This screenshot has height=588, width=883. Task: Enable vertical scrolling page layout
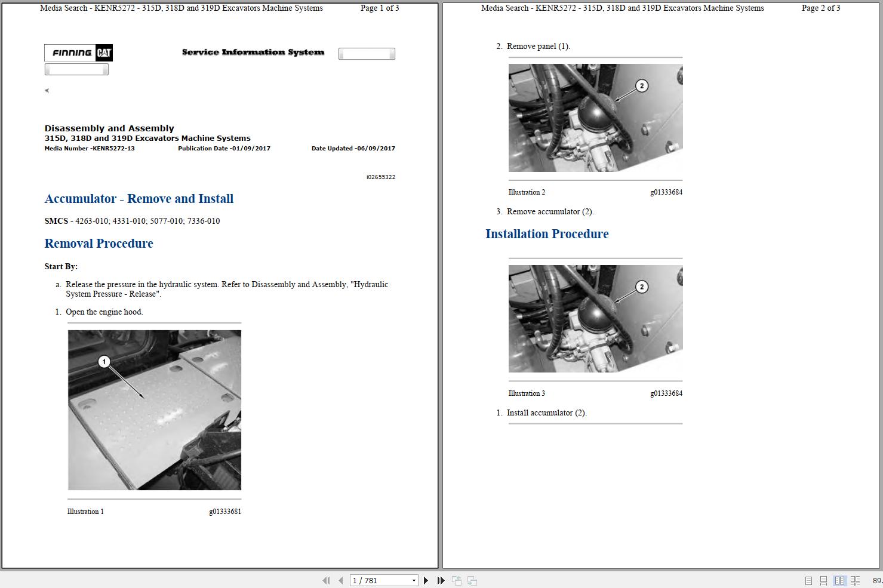pos(824,580)
